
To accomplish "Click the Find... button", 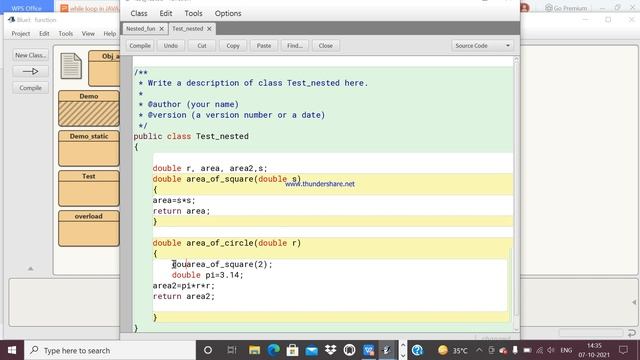I will [x=295, y=46].
